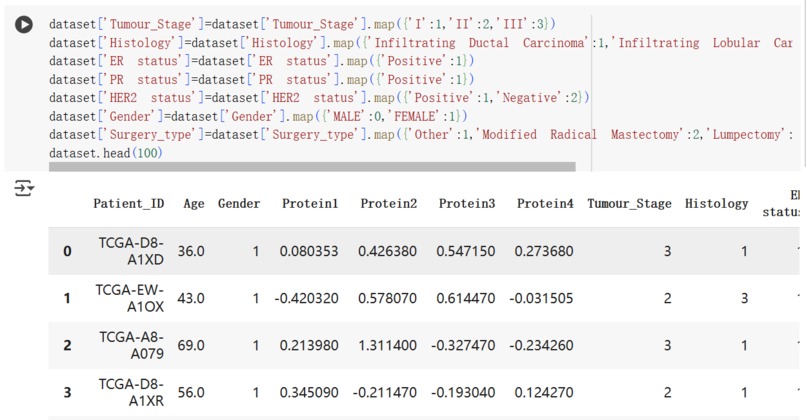The width and height of the screenshot is (806, 420).
Task: Click row index 1
Action: tap(67, 298)
